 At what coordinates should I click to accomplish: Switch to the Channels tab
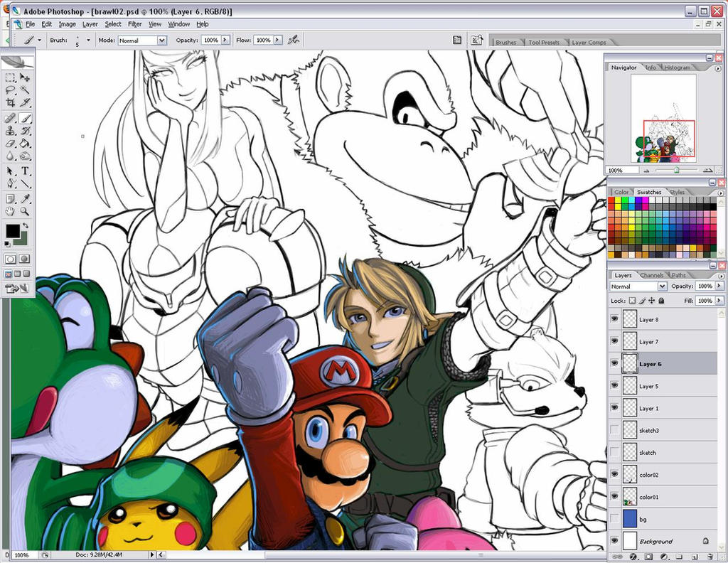[651, 275]
